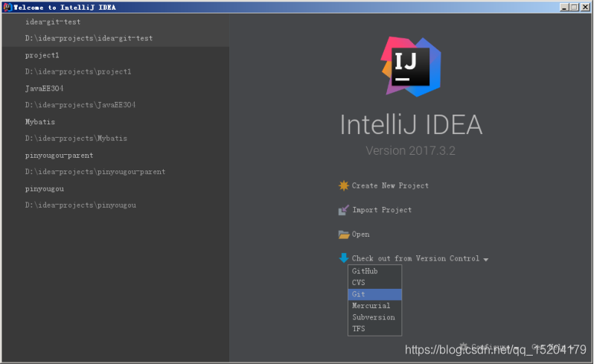Click the IntelliJ IDEA logo
Image resolution: width=594 pixels, height=364 pixels.
pos(411,66)
